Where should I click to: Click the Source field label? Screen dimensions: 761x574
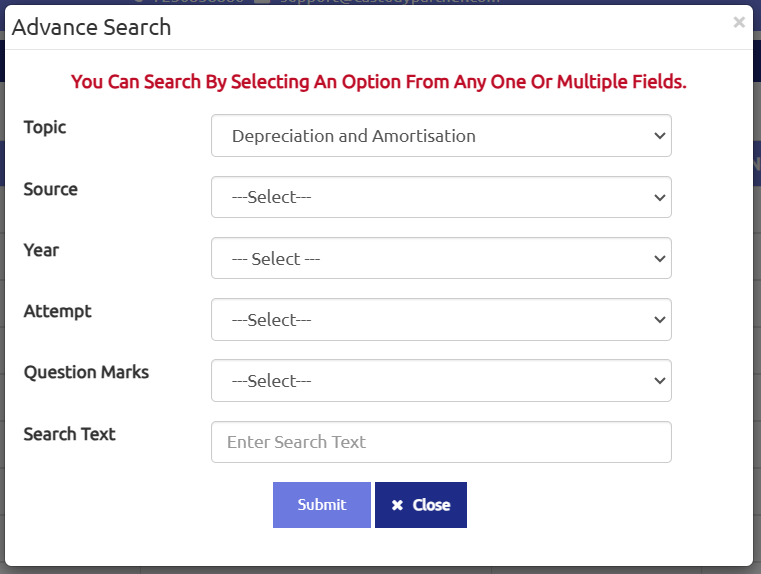51,189
